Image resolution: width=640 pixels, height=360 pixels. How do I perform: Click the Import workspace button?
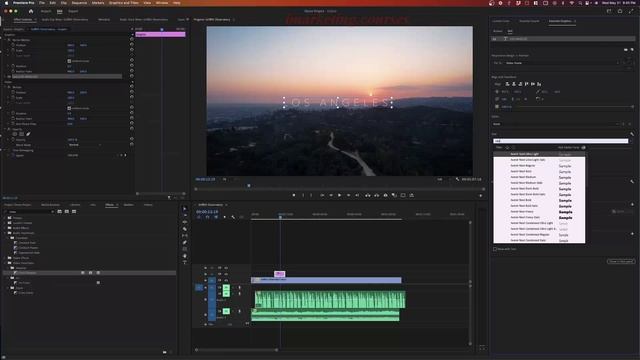click(46, 11)
